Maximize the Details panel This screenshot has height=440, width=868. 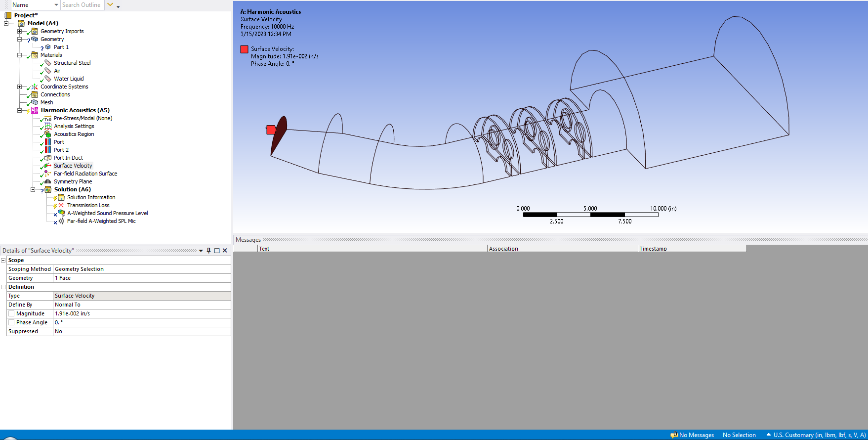point(216,251)
